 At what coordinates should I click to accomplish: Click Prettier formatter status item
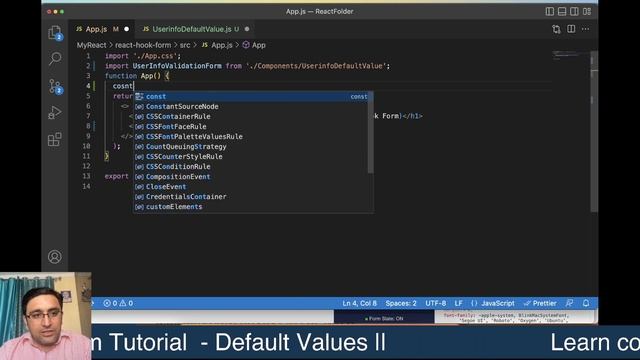pos(540,303)
